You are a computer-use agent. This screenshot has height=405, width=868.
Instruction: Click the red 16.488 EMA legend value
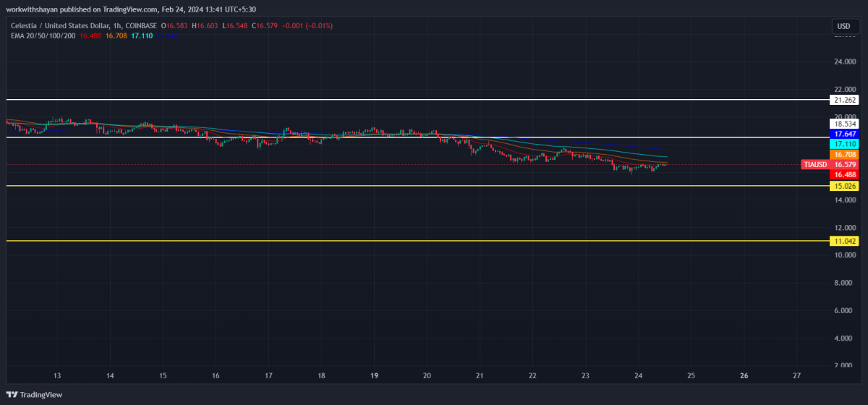(90, 35)
